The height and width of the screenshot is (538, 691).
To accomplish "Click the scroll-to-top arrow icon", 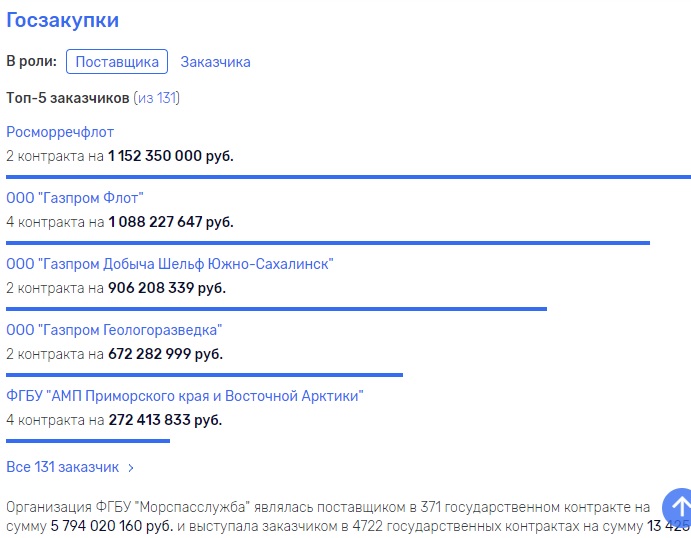I will click(677, 506).
